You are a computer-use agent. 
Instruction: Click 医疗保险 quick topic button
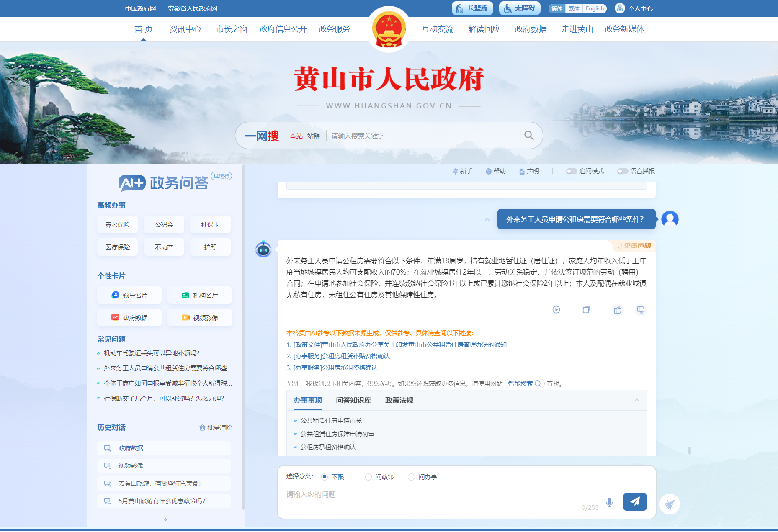(118, 247)
